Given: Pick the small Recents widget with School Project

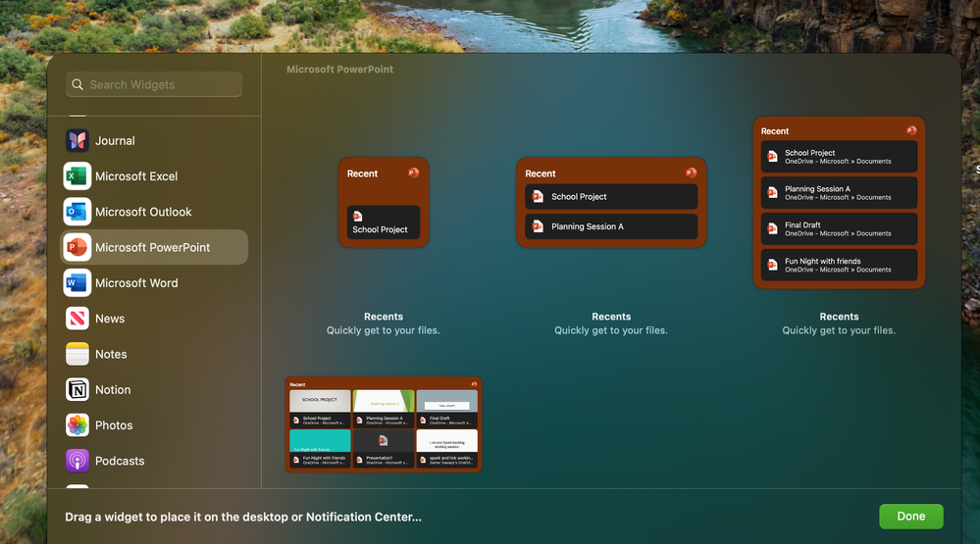Looking at the screenshot, I should pos(384,202).
